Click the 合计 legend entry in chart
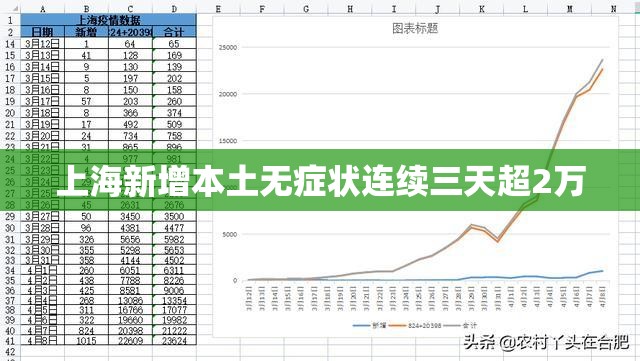Image resolution: width=640 pixels, height=361 pixels. point(460,325)
